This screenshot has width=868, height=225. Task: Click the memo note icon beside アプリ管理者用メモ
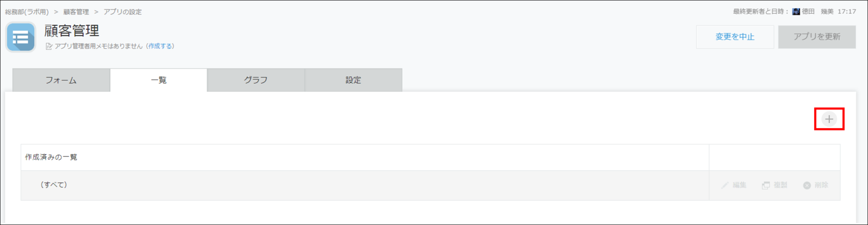click(x=49, y=46)
